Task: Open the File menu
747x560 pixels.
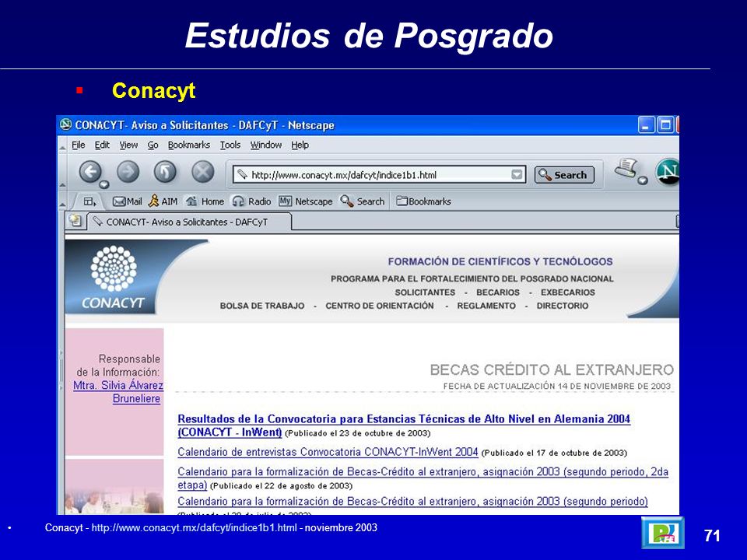Action: coord(78,145)
